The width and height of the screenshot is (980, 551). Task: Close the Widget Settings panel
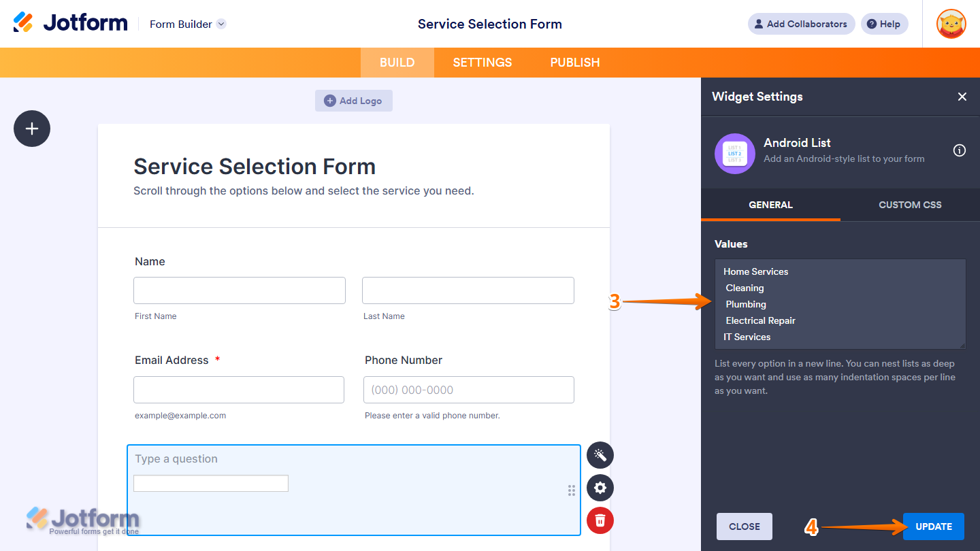pos(962,97)
